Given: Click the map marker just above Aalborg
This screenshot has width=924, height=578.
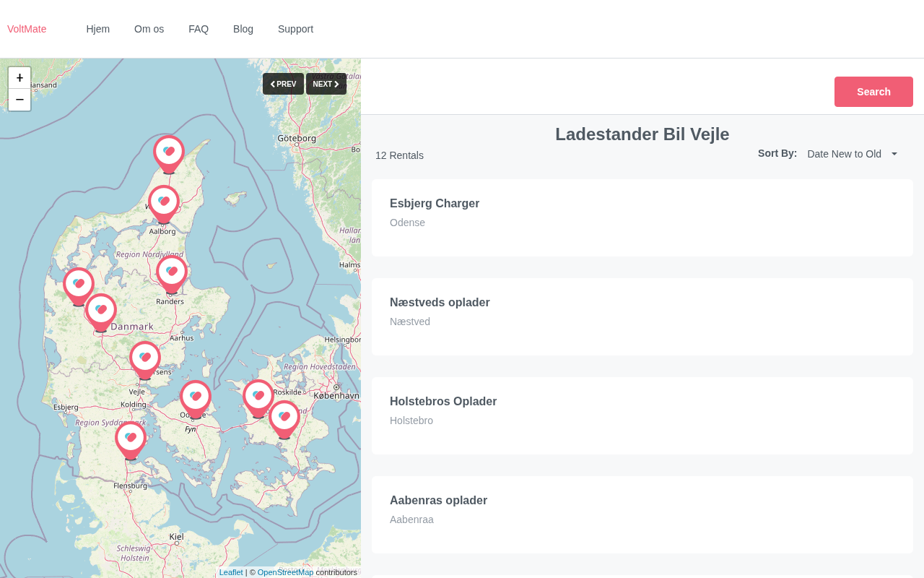Looking at the screenshot, I should pos(164,204).
